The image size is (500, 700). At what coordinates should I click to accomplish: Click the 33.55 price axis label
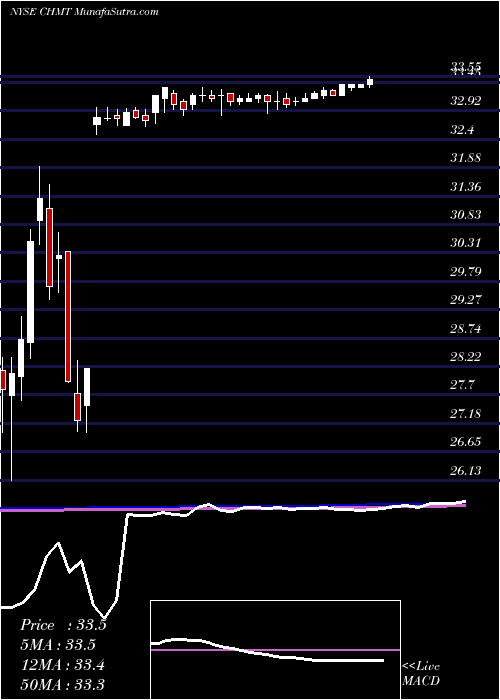(x=465, y=67)
